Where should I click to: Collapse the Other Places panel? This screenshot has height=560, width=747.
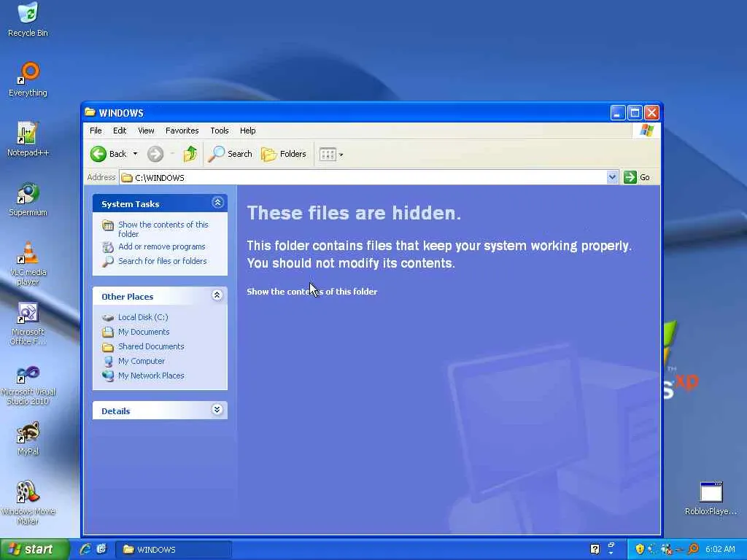click(217, 295)
